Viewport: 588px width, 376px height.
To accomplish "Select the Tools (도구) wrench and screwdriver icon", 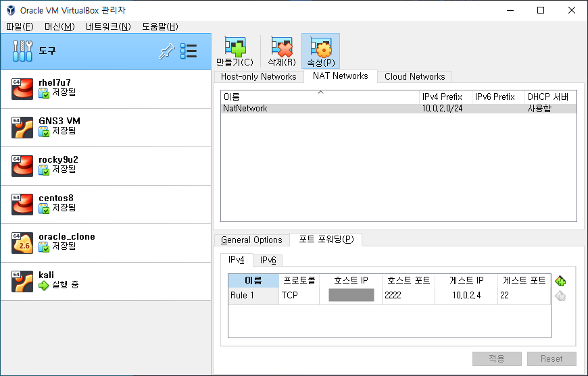I will [22, 51].
